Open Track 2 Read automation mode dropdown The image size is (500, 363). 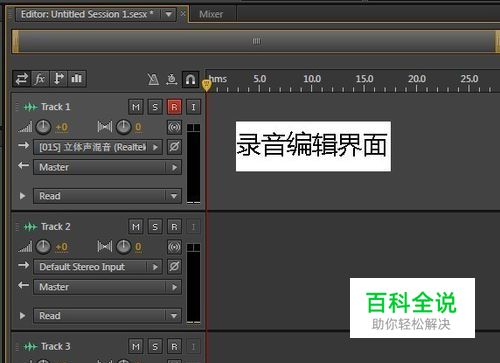107,316
